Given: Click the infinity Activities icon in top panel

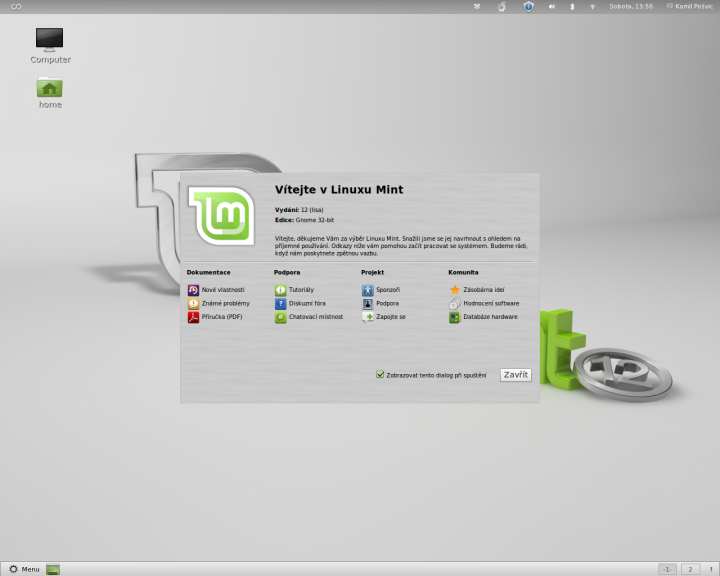Looking at the screenshot, I should [x=16, y=6].
